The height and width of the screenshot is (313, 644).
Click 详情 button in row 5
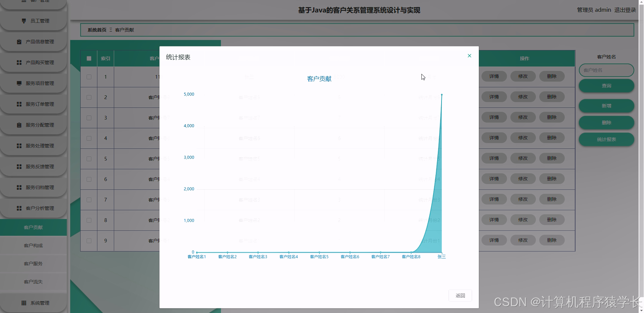(x=494, y=158)
